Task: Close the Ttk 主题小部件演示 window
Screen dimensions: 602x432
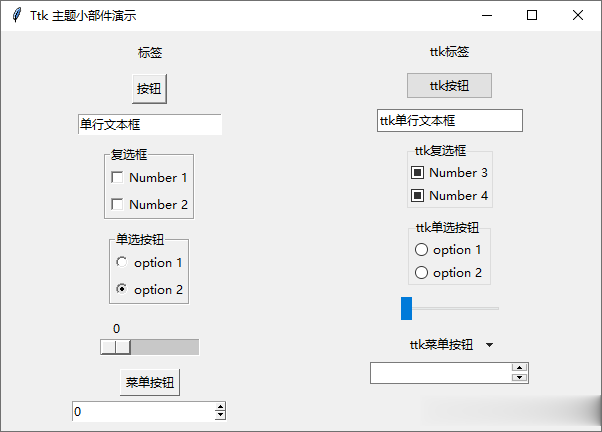Action: [577, 15]
